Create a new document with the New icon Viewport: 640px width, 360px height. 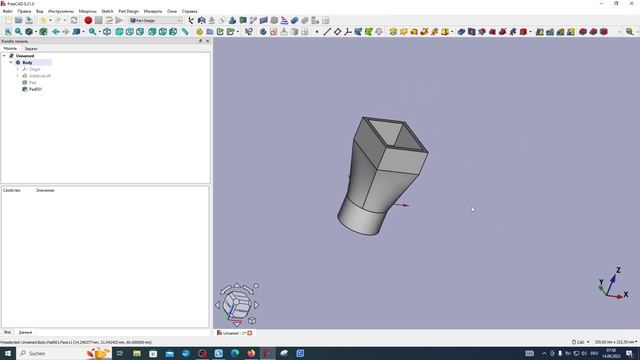8,20
